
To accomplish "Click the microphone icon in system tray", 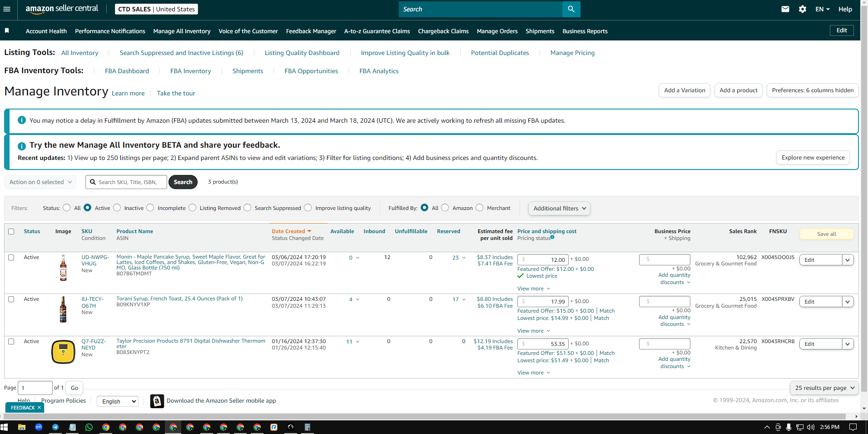I will tap(789, 427).
